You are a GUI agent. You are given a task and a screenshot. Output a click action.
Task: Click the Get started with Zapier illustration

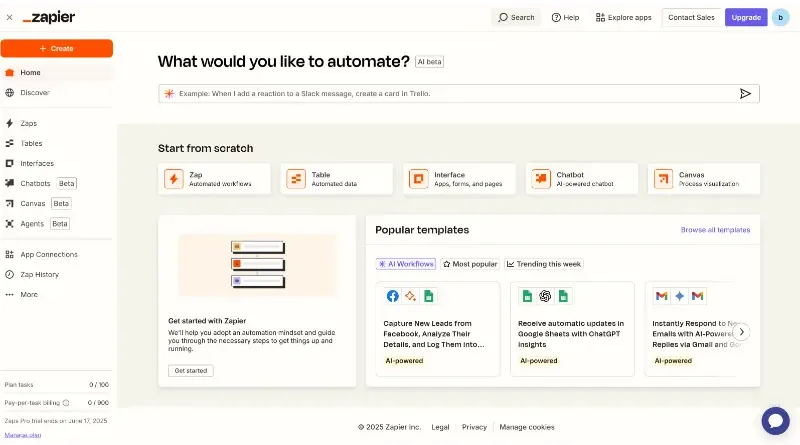257,265
